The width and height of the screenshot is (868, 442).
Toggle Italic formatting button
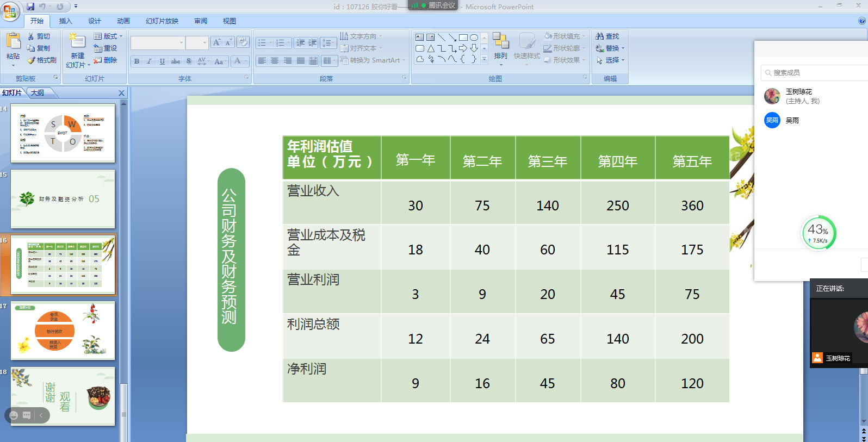click(x=149, y=61)
